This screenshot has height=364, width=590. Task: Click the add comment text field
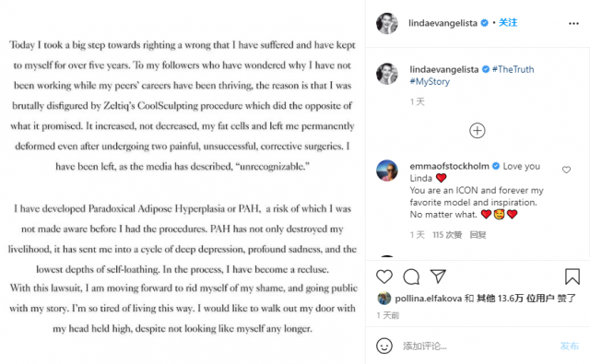(478, 346)
